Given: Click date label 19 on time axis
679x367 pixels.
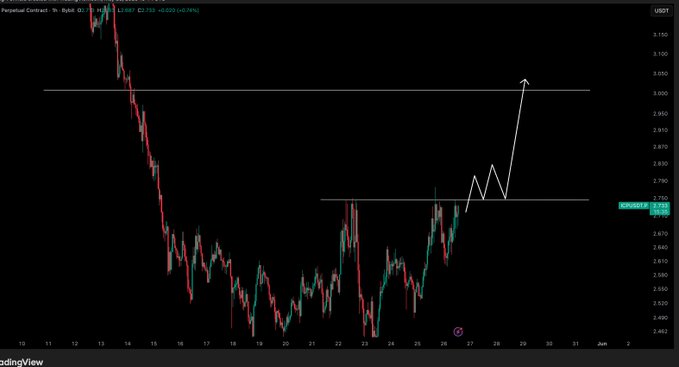Looking at the screenshot, I should 259,344.
